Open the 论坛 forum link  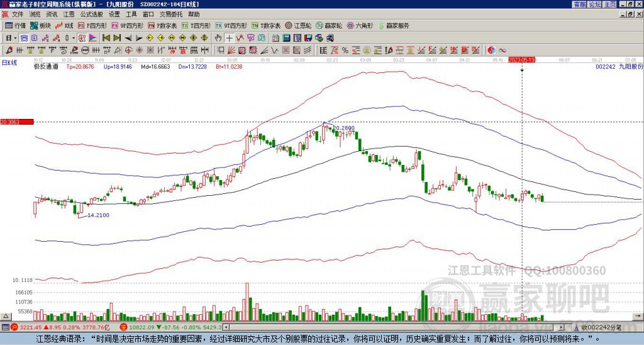tap(594, 4)
